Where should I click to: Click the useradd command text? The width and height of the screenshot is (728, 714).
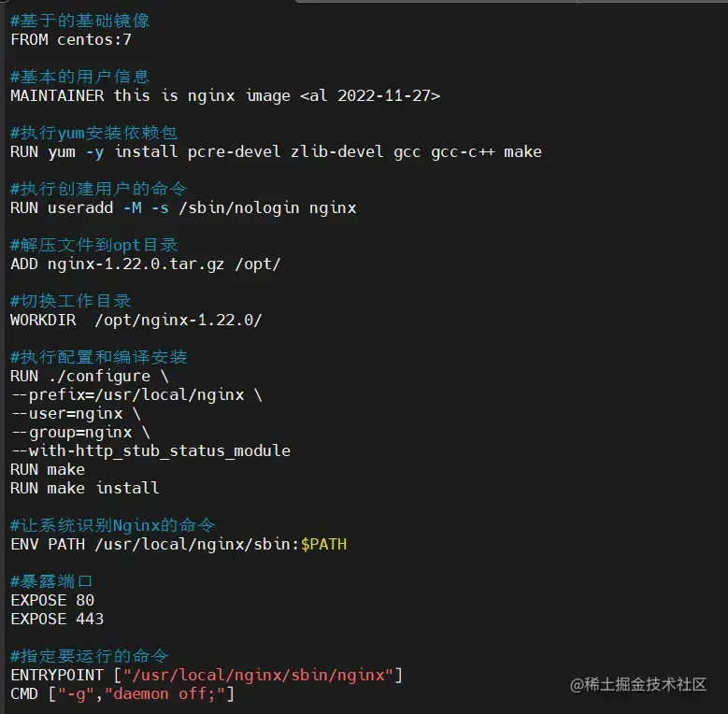click(80, 208)
